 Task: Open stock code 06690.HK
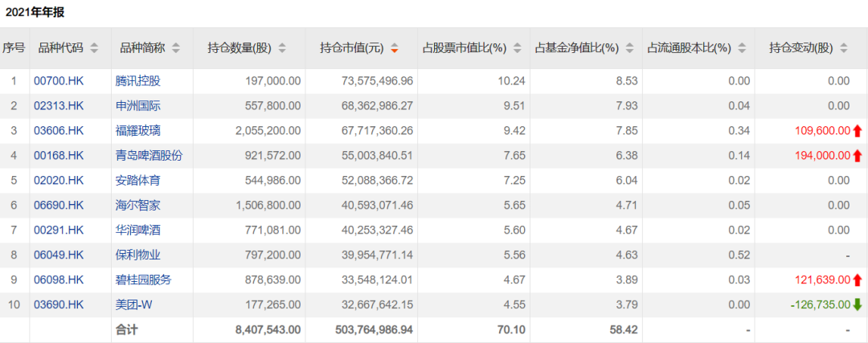(59, 206)
